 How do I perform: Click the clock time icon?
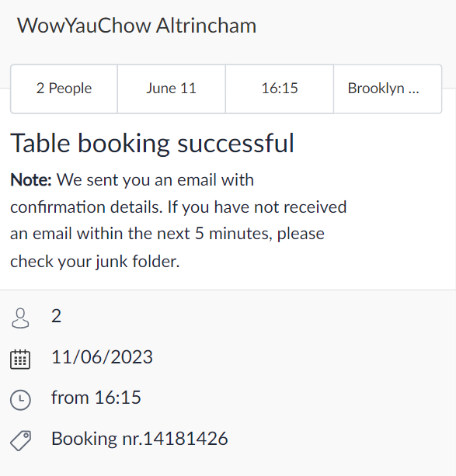tap(20, 400)
